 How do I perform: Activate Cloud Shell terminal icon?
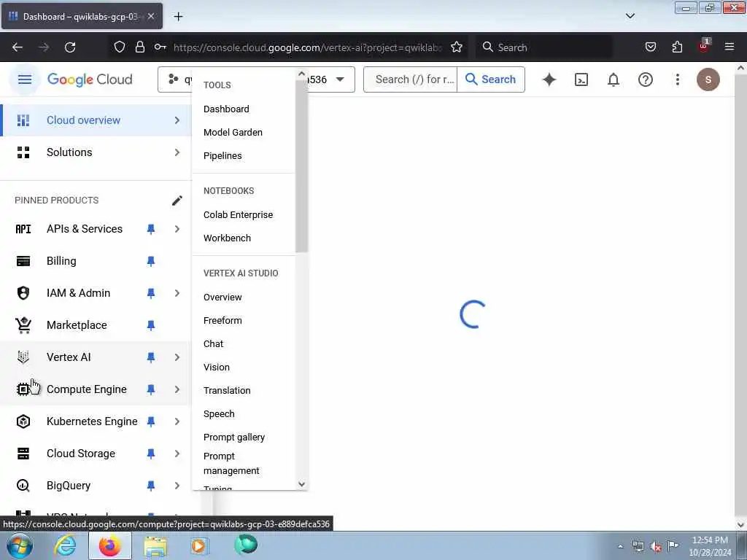click(581, 79)
